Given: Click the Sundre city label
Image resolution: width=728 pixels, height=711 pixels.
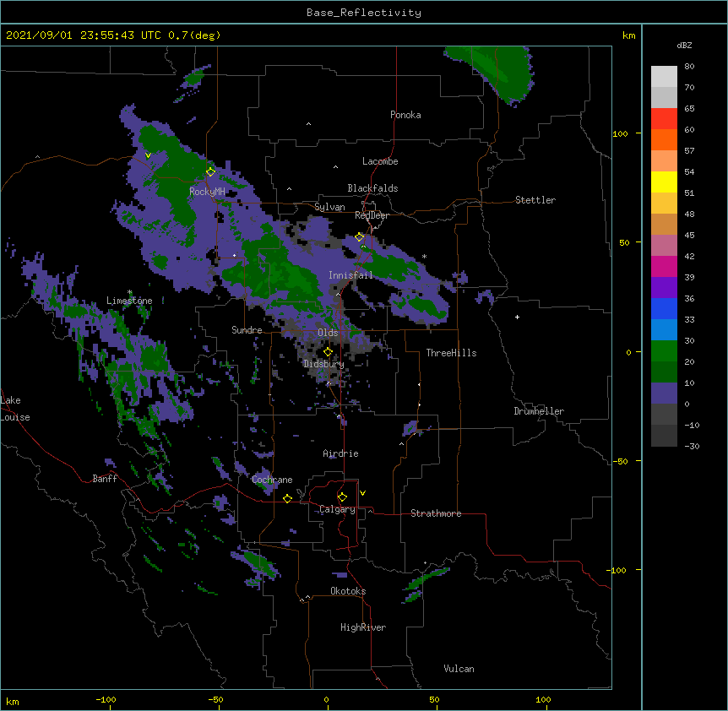Looking at the screenshot, I should [x=247, y=330].
